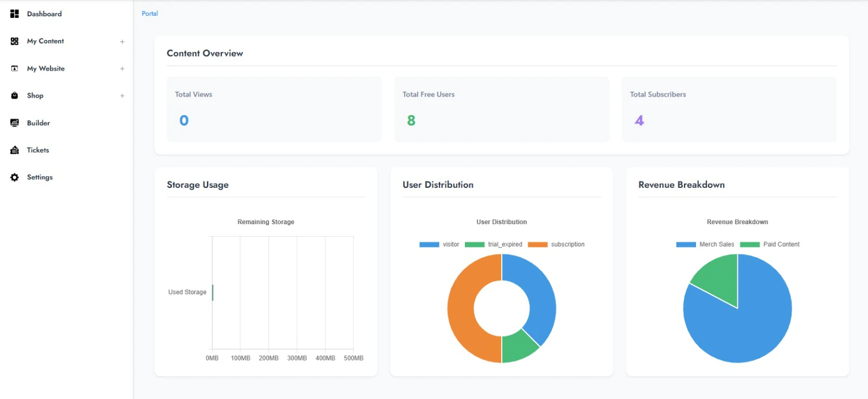The width and height of the screenshot is (868, 399).
Task: Toggle the trial_expired legend swatch
Action: [474, 244]
